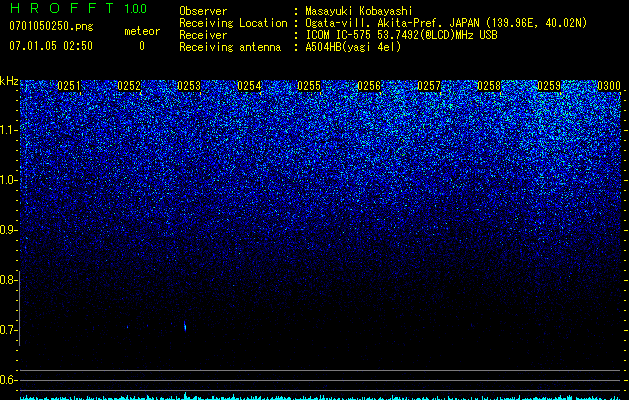
Task: Click the 0254 time marker
Action: click(x=249, y=86)
